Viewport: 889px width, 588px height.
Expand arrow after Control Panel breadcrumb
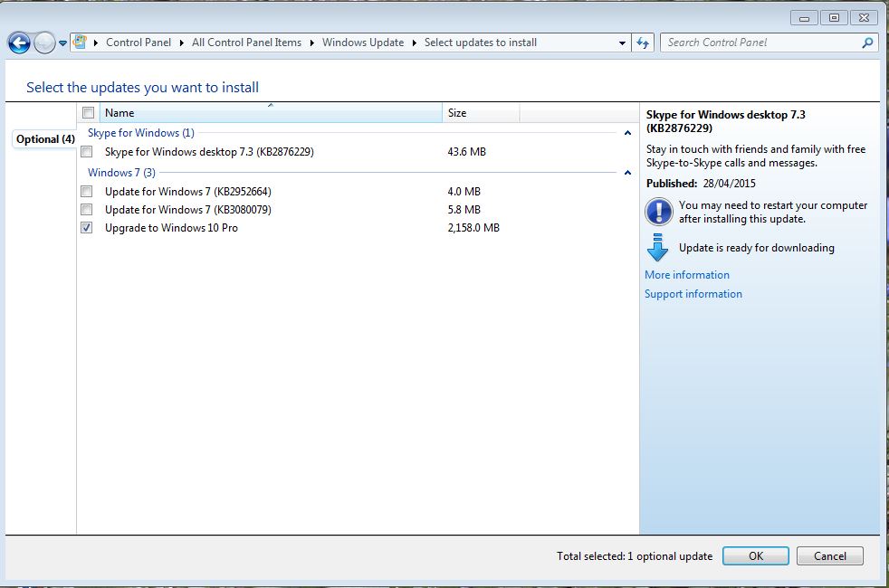click(181, 43)
